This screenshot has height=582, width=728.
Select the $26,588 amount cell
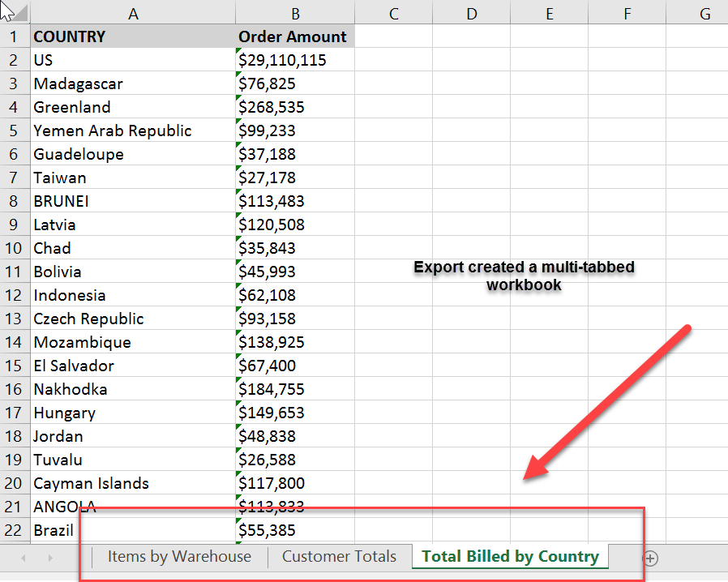tap(295, 460)
